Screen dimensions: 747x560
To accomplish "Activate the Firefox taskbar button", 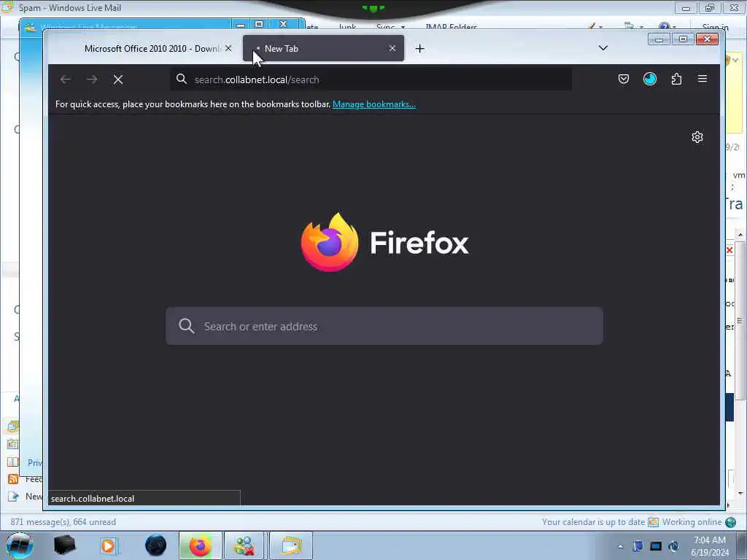I will coord(201,545).
